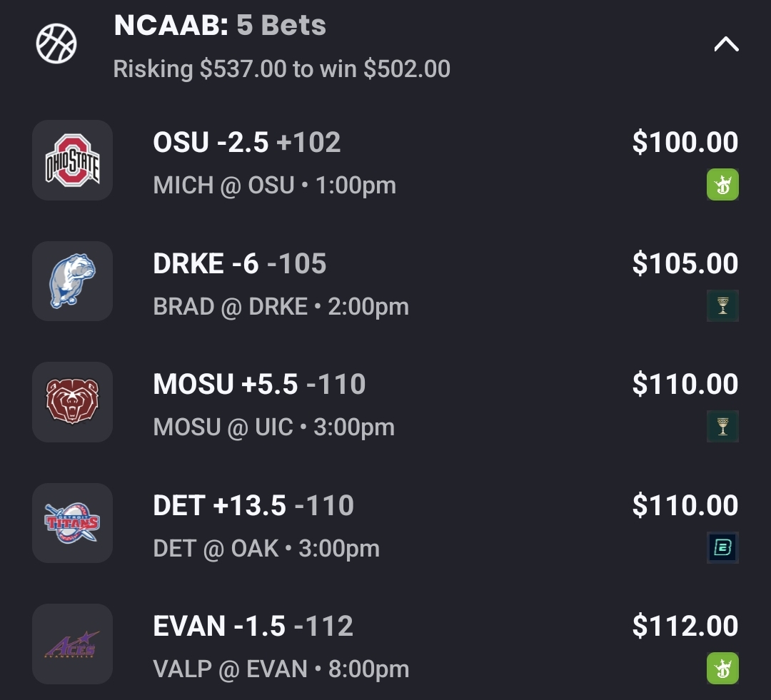Tap the Evansville Aces team logo
This screenshot has height=700, width=771.
tap(72, 644)
